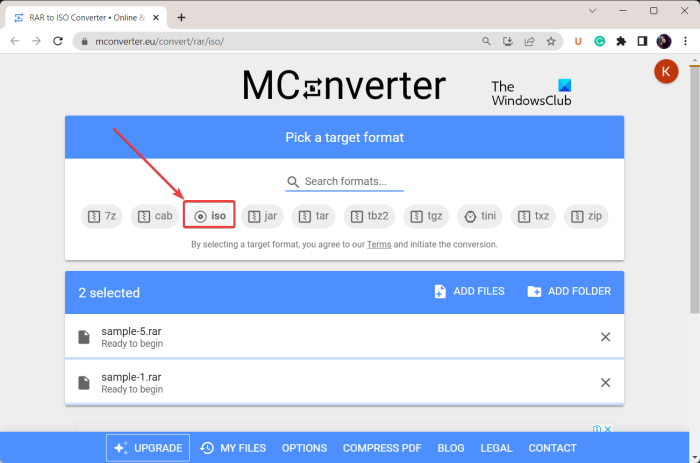Reload the current page
This screenshot has height=463, width=700.
coord(58,42)
